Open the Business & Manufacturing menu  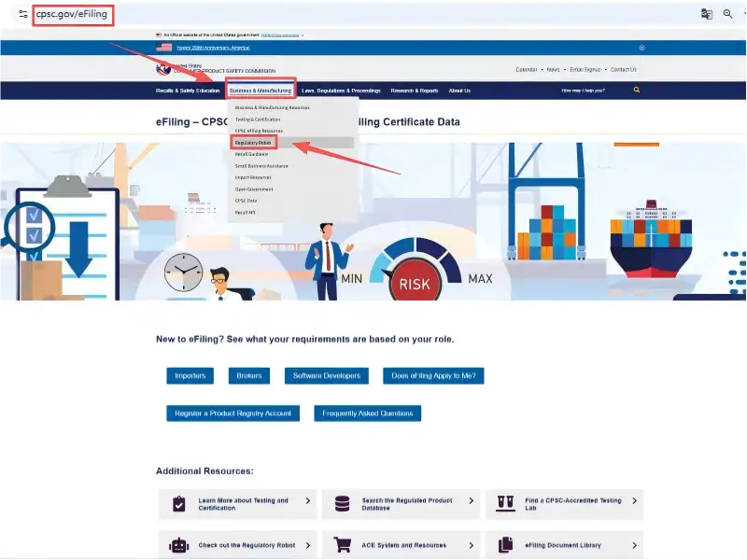(x=261, y=91)
